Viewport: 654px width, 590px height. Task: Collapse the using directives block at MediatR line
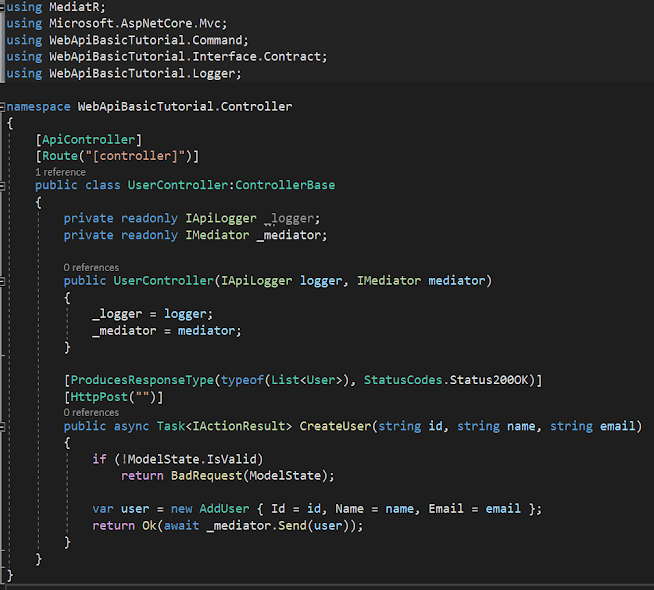pos(2,7)
